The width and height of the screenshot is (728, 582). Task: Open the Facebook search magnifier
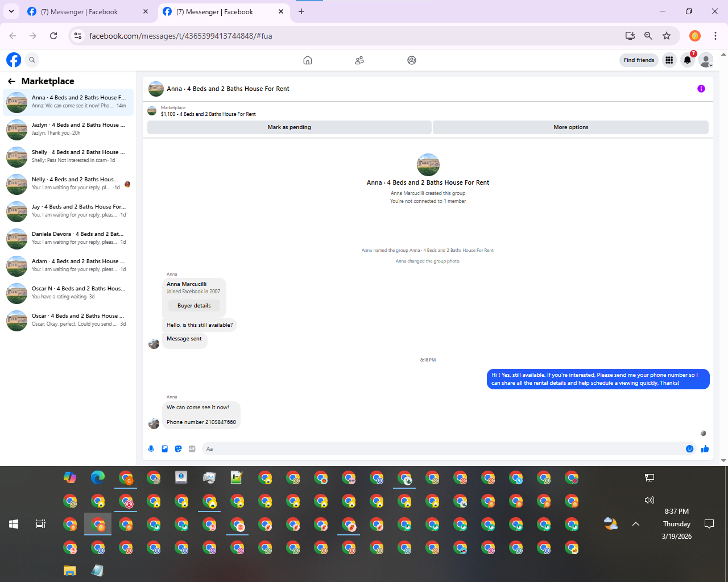click(32, 60)
